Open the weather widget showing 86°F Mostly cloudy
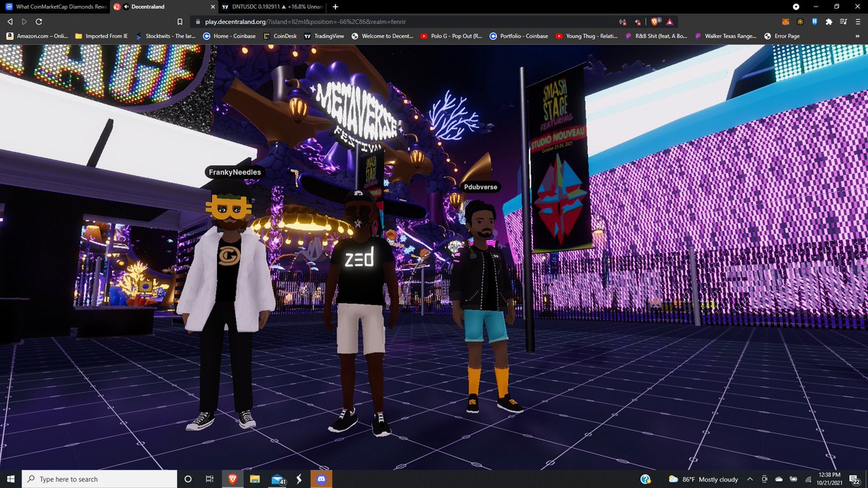868x488 pixels. [x=703, y=479]
